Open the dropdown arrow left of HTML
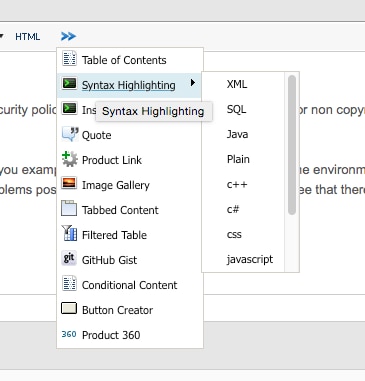 [x=1, y=36]
